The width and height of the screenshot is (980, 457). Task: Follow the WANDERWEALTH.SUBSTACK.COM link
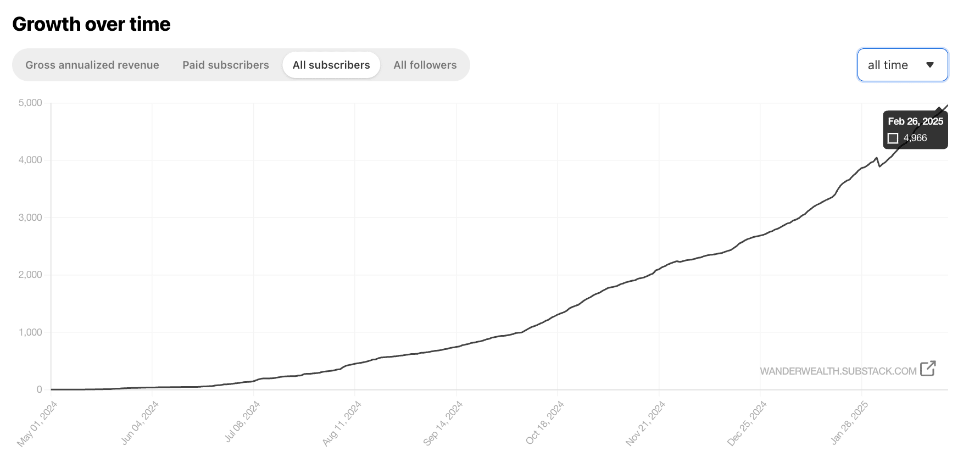click(x=838, y=371)
